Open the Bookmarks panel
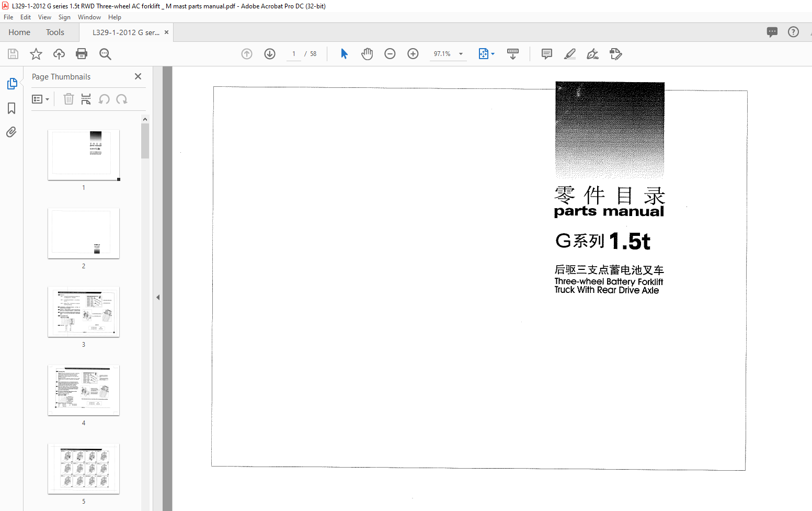Screen dimensions: 812x511 point(12,108)
